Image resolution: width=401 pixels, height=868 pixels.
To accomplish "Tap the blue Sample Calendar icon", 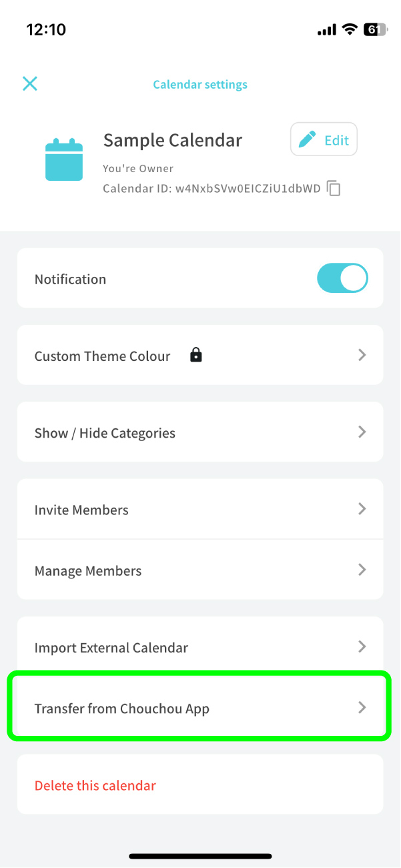I will [64, 160].
